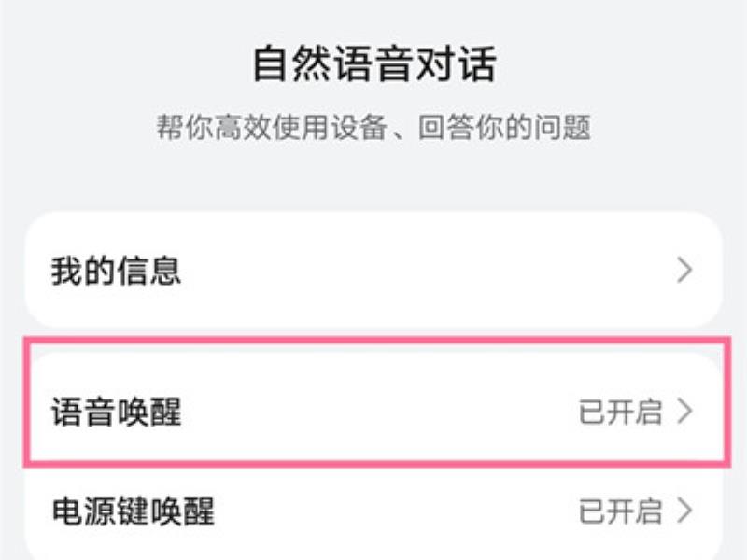Viewport: 747px width, 560px height.
Task: Click the 已开启 status of 语音唤醒
Action: (620, 412)
